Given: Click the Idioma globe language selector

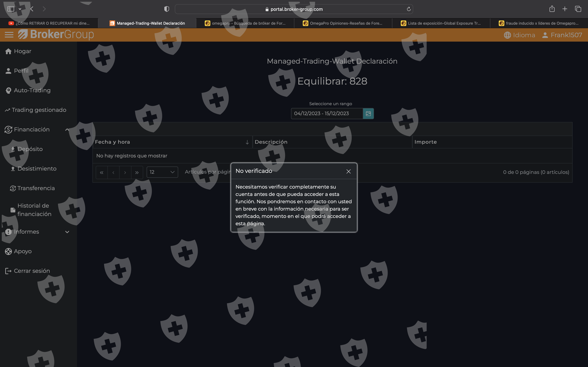Looking at the screenshot, I should click(x=519, y=35).
